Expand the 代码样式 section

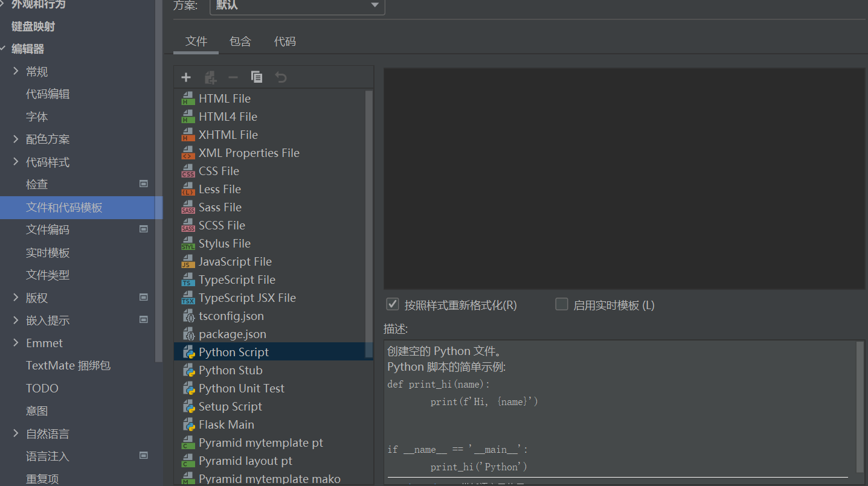click(17, 162)
